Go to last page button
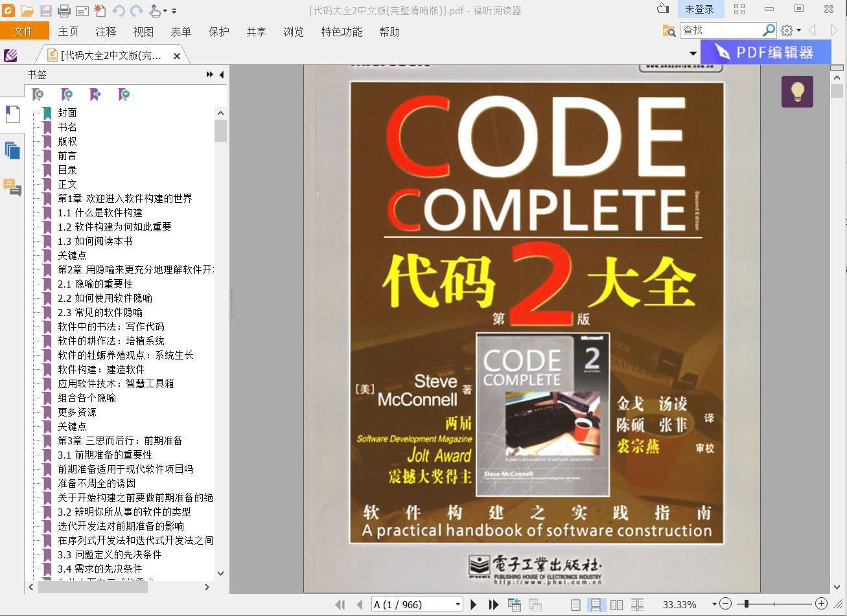The height and width of the screenshot is (616, 847). 493,604
